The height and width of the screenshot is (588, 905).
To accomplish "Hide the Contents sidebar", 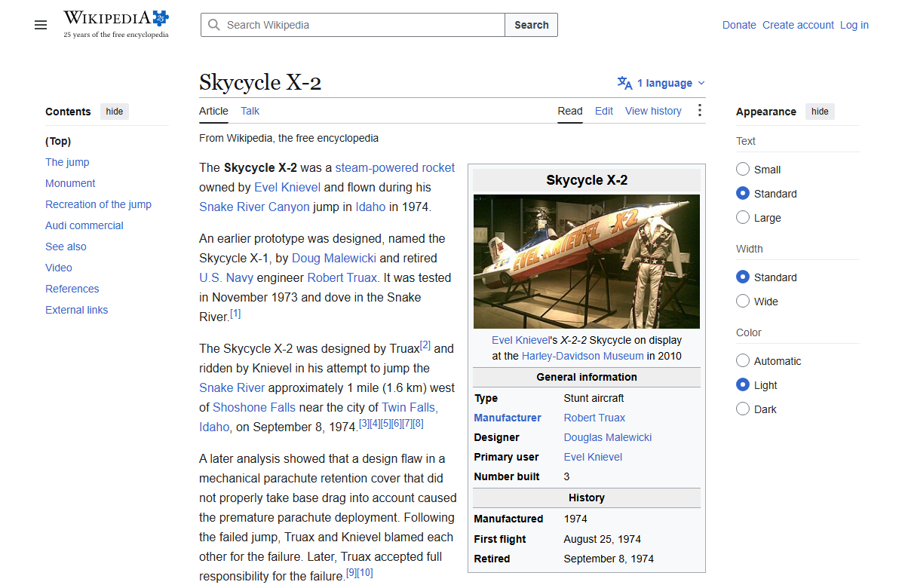I will (115, 112).
